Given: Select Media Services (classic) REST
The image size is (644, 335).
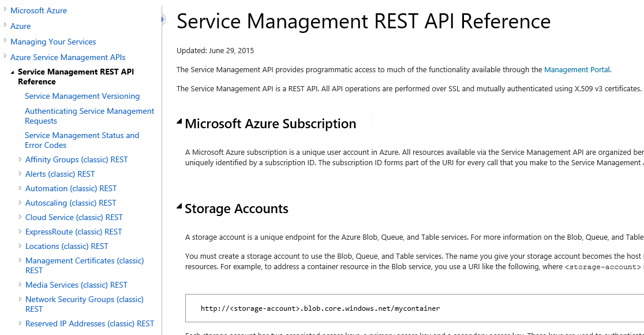Looking at the screenshot, I should click(75, 285).
